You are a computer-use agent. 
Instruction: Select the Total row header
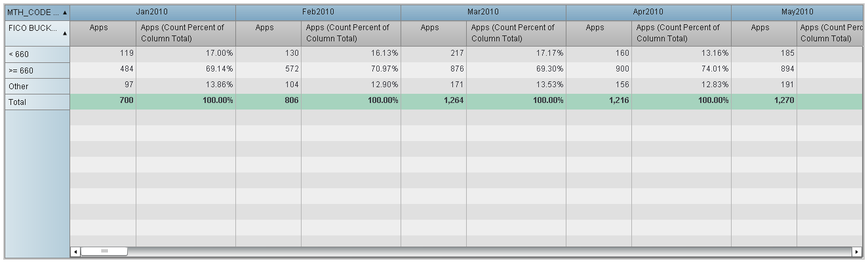point(37,102)
